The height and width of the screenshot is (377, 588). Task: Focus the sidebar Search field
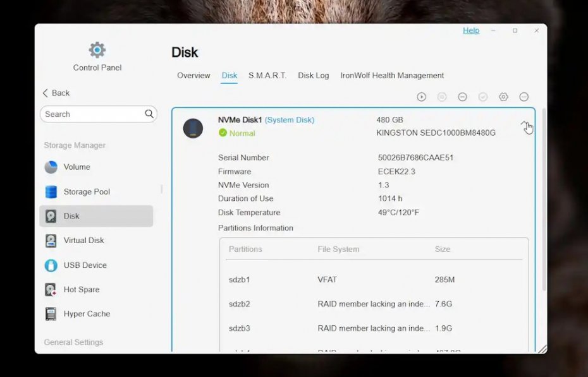tap(98, 114)
